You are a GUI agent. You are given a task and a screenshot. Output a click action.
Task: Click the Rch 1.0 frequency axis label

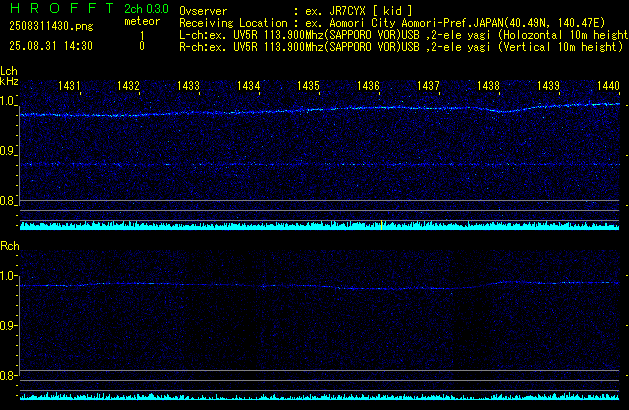tap(8, 276)
